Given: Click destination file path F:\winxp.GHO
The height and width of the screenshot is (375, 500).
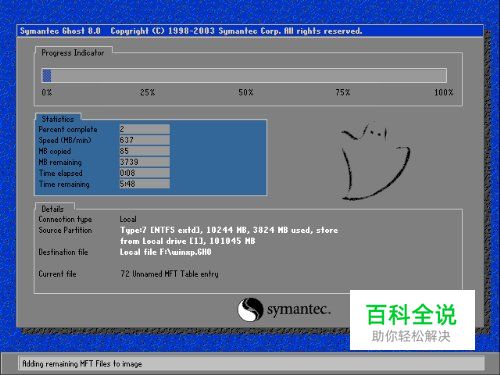Looking at the screenshot, I should (165, 252).
